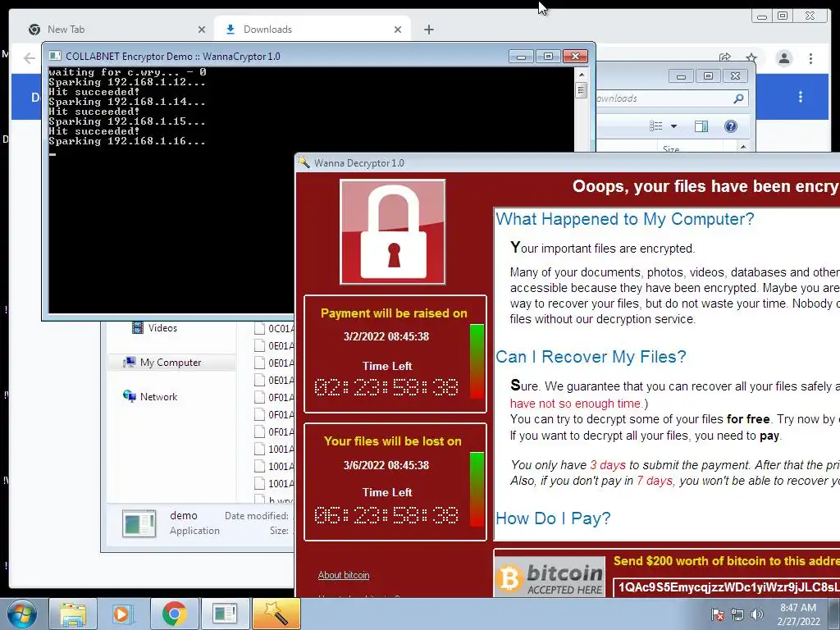Image resolution: width=840 pixels, height=630 pixels.
Task: Bookmark page with the star icon
Action: pos(751,58)
